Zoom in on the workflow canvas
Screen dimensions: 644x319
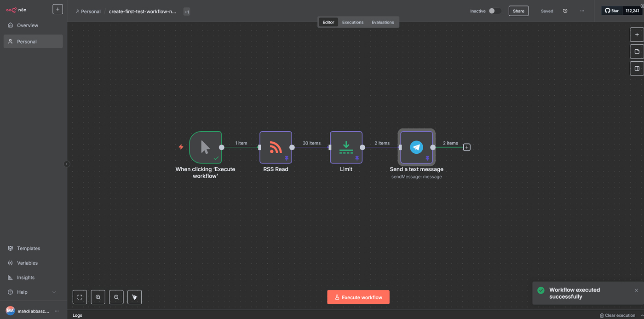coord(98,297)
